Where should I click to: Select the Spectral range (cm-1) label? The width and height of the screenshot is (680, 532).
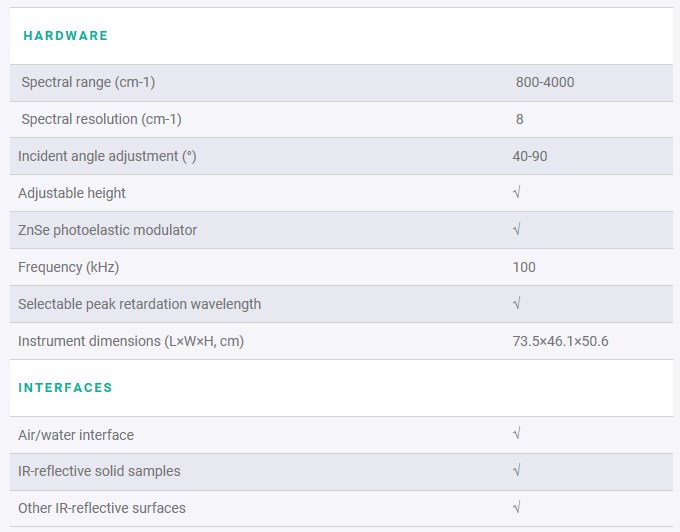[88, 82]
